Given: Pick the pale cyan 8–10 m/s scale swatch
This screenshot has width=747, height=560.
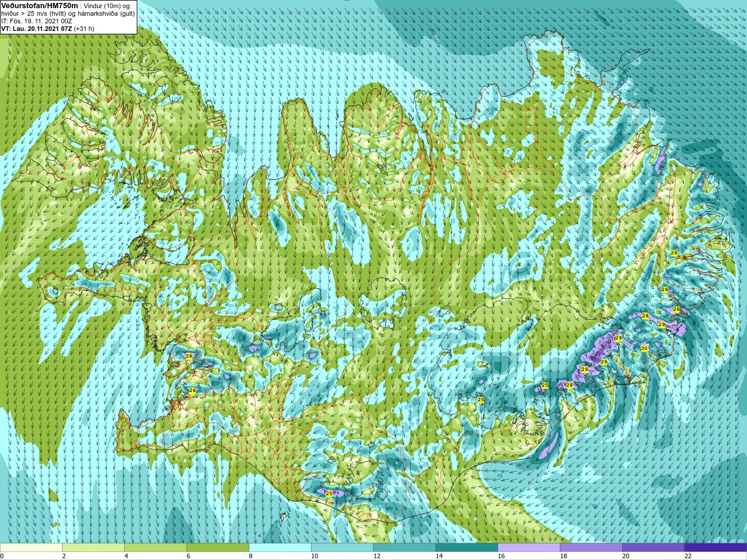Looking at the screenshot, I should pyautogui.click(x=280, y=547).
